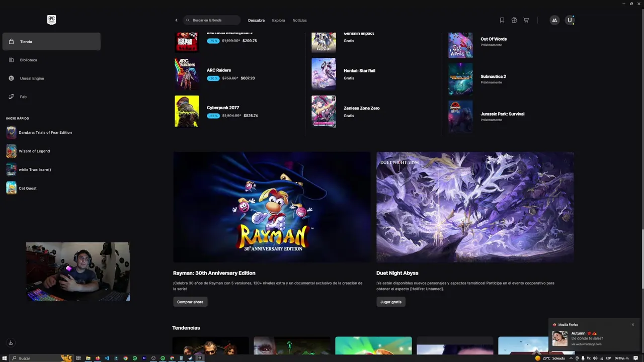Select Fab in the sidebar

(x=51, y=97)
